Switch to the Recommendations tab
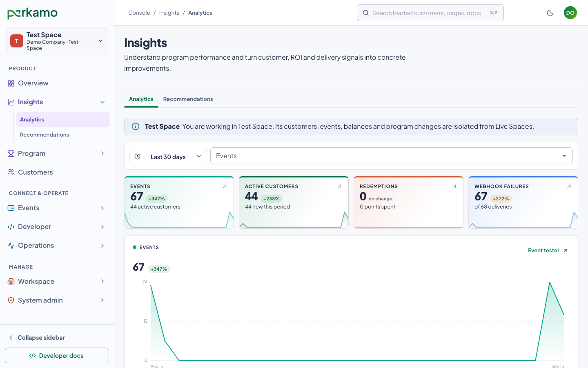This screenshot has height=368, width=588. click(x=188, y=99)
